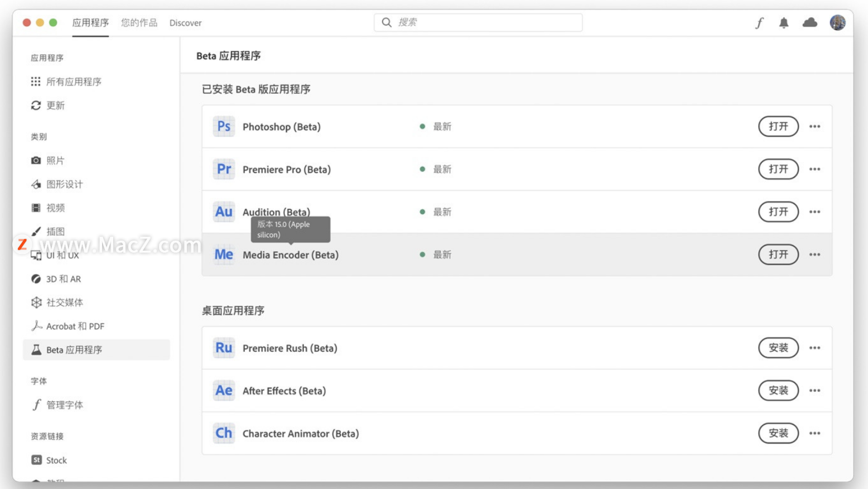Click the Character Animator (Beta) Ch icon
The width and height of the screenshot is (868, 489).
(x=224, y=433)
